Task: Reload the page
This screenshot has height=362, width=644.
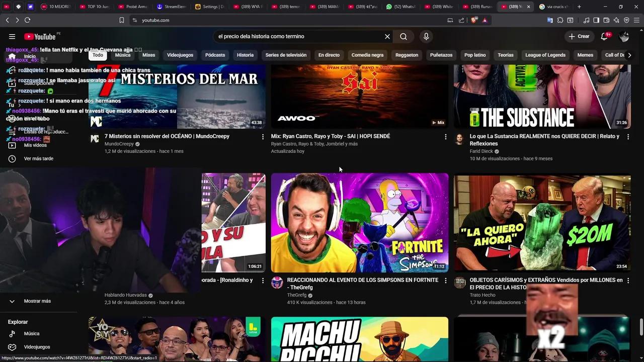Action: click(28, 20)
